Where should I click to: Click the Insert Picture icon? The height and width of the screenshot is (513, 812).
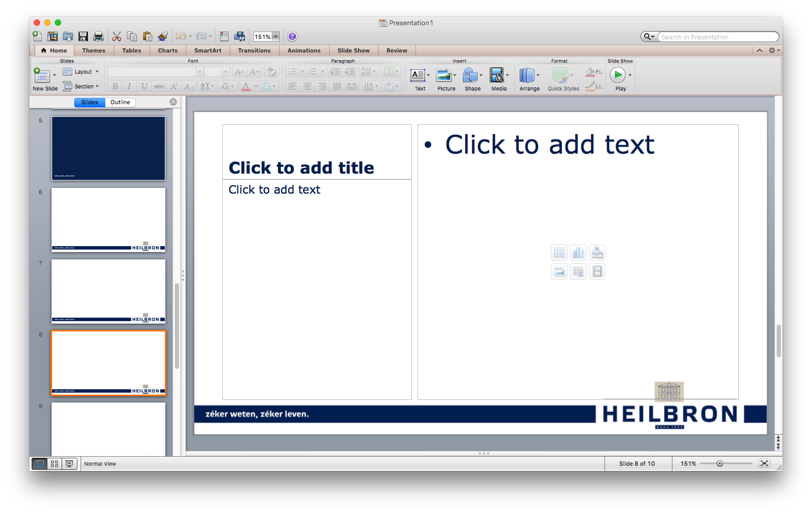444,75
